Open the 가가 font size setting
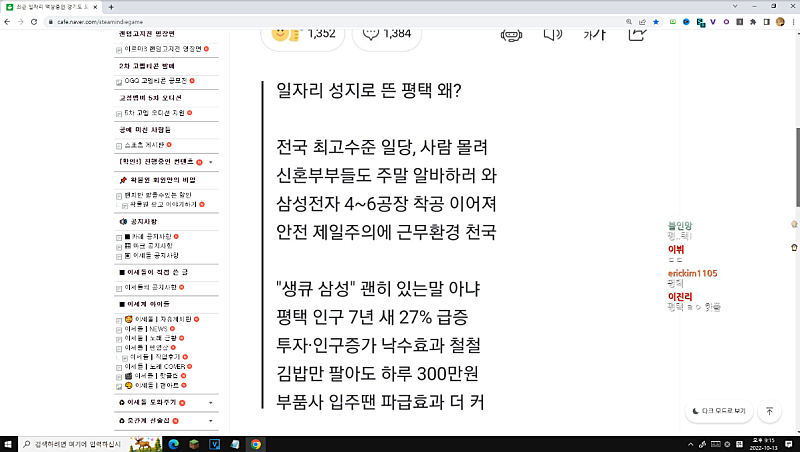The image size is (800, 452). 594,35
